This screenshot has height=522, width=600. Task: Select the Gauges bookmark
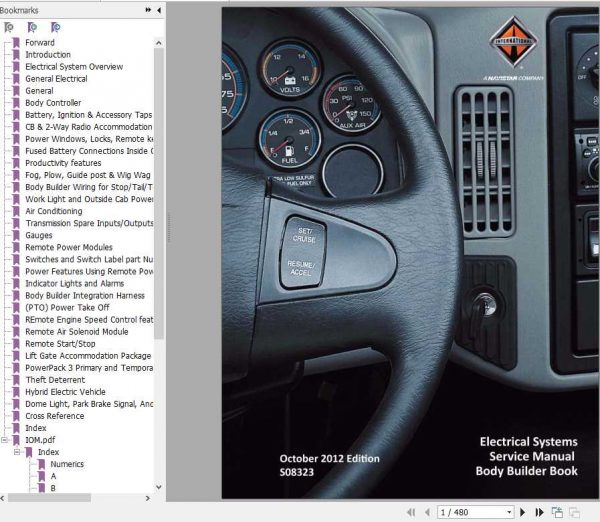39,235
